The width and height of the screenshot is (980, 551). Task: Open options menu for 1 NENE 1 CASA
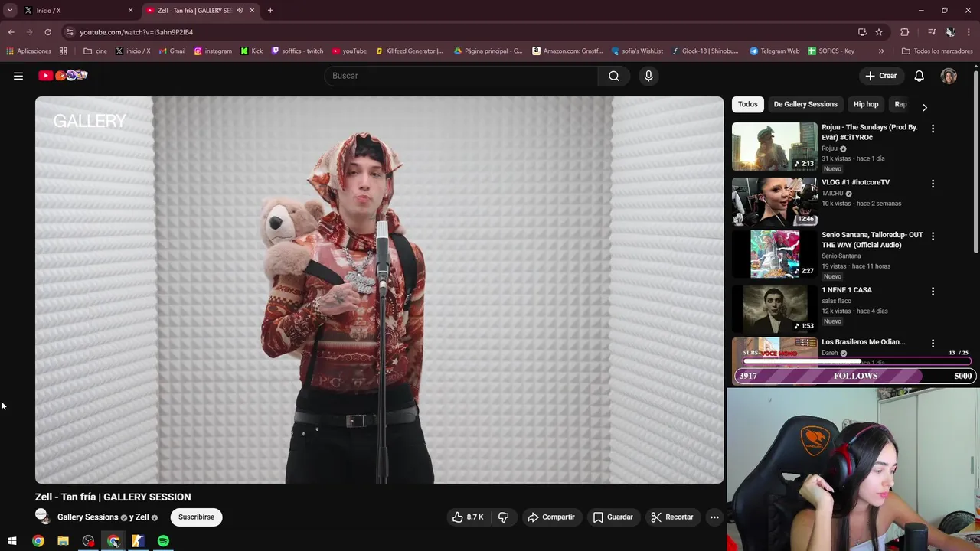933,292
